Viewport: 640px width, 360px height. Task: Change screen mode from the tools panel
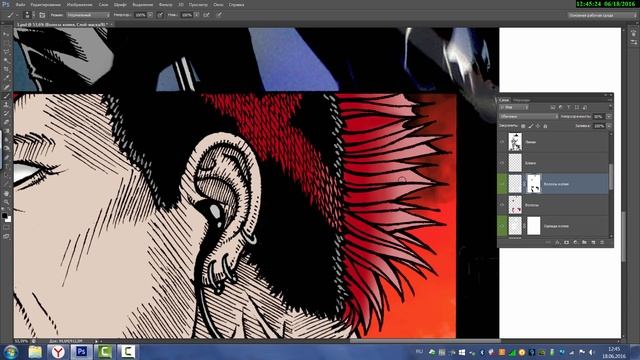(x=6, y=236)
